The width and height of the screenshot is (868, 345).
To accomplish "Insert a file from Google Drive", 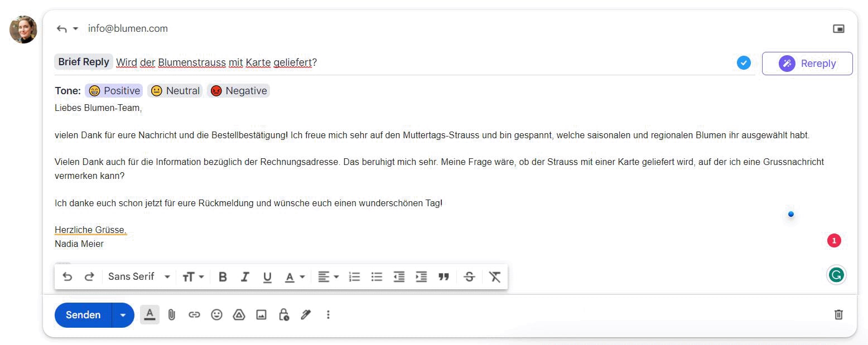I will [239, 314].
